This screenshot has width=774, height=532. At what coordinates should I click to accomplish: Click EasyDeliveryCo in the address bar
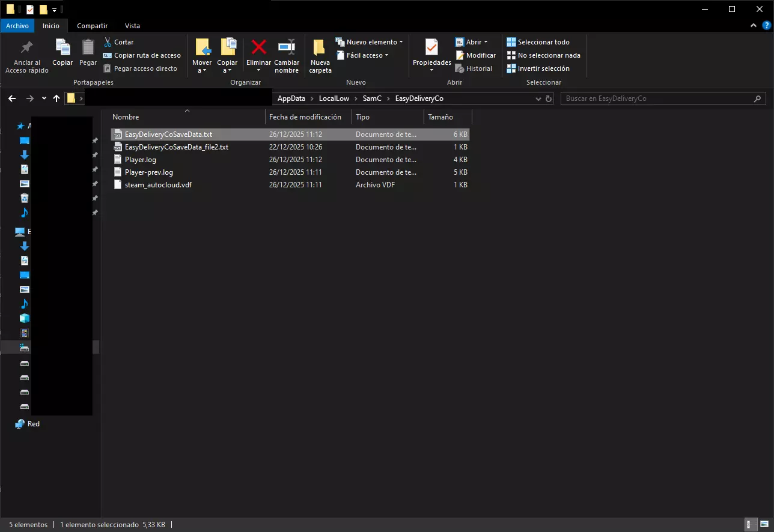[419, 98]
